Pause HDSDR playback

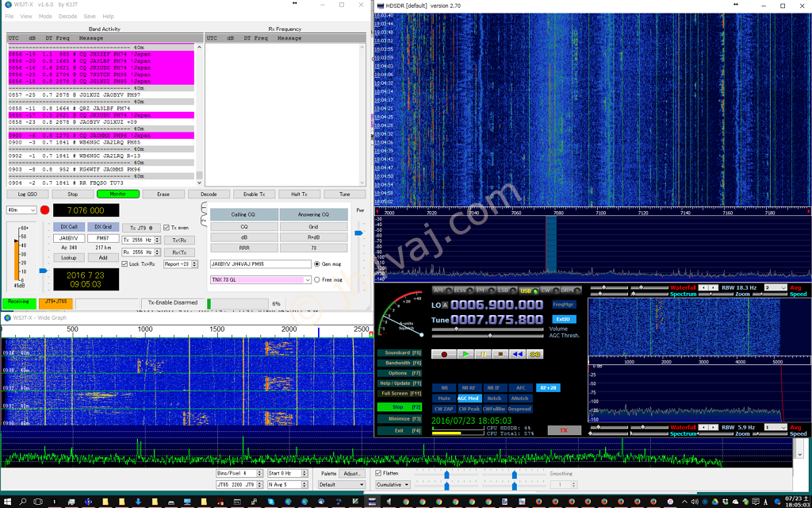point(483,354)
